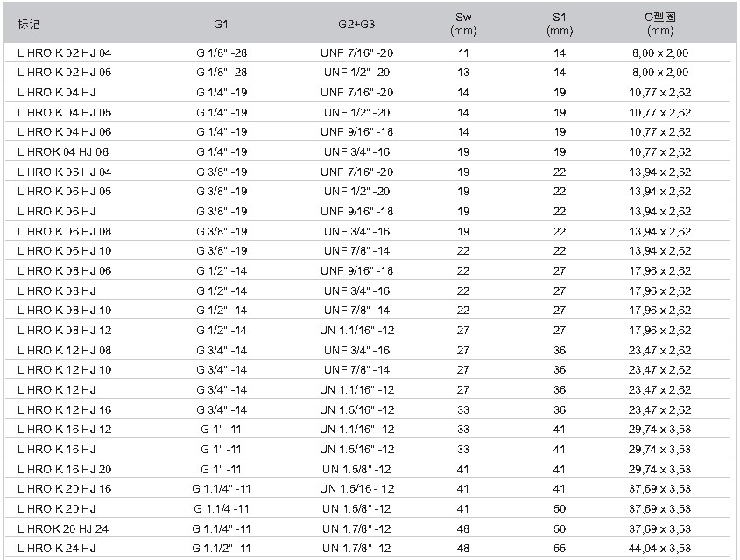Viewport: 740px width, 560px height.
Task: Click part label L HROK 20 HJ 24
Action: coord(63,528)
